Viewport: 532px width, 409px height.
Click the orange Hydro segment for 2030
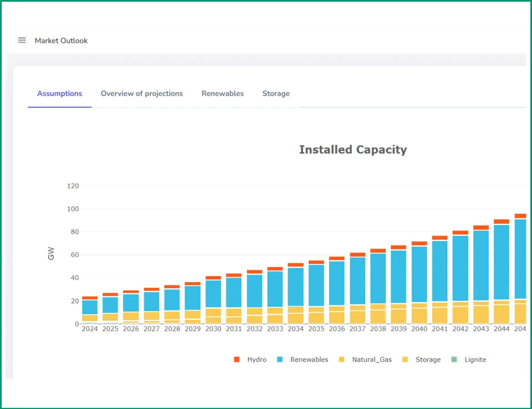pos(213,278)
